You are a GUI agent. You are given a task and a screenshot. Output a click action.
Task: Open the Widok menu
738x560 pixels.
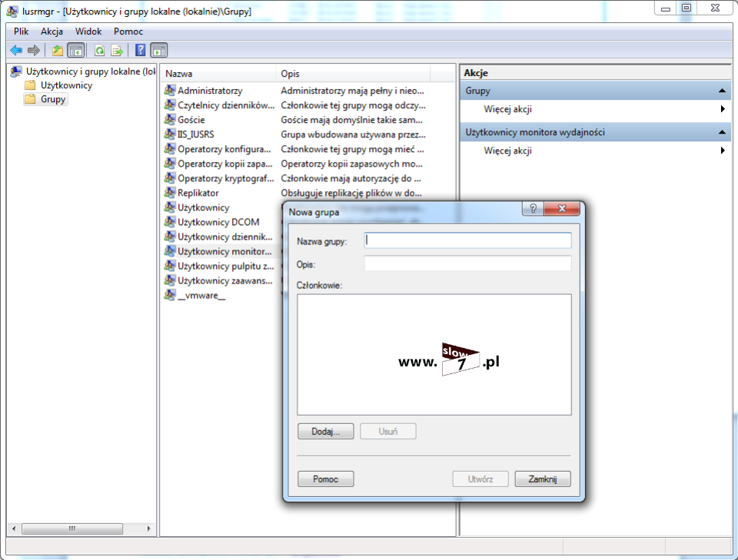pyautogui.click(x=88, y=31)
